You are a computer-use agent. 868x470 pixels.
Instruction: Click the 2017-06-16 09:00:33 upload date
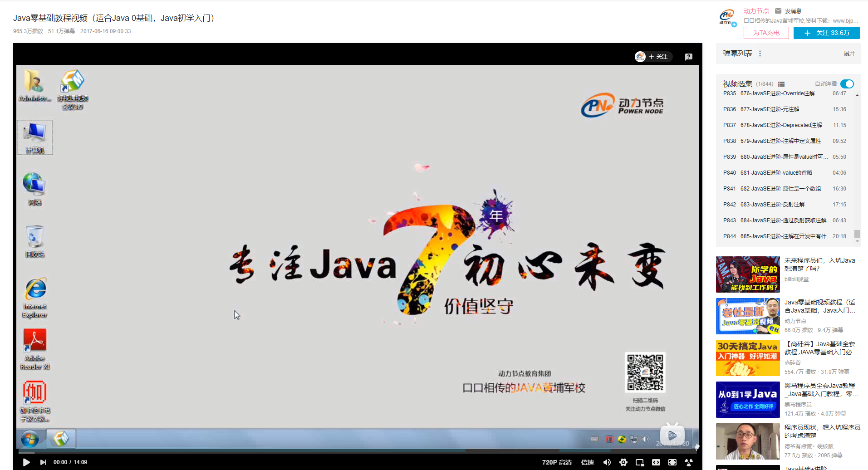pos(105,31)
